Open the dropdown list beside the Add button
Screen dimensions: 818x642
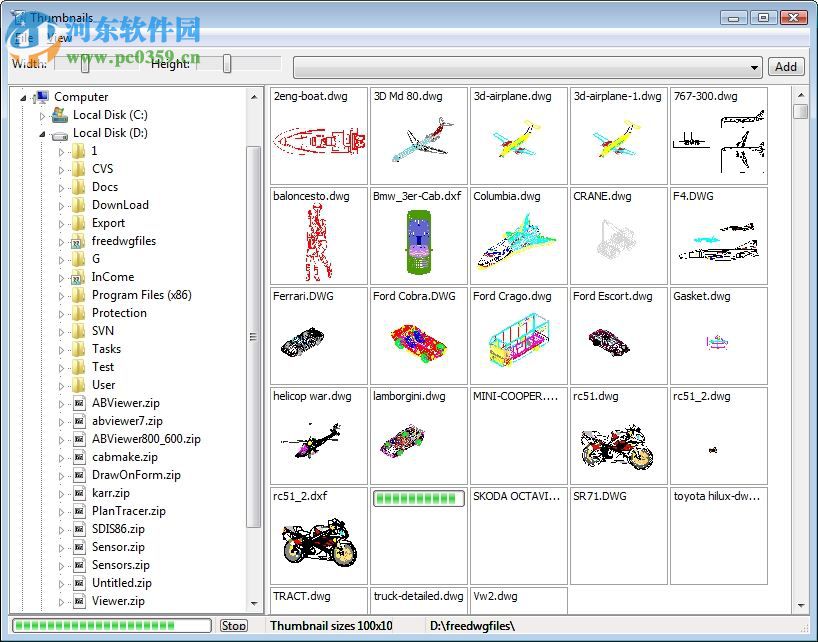tap(756, 67)
